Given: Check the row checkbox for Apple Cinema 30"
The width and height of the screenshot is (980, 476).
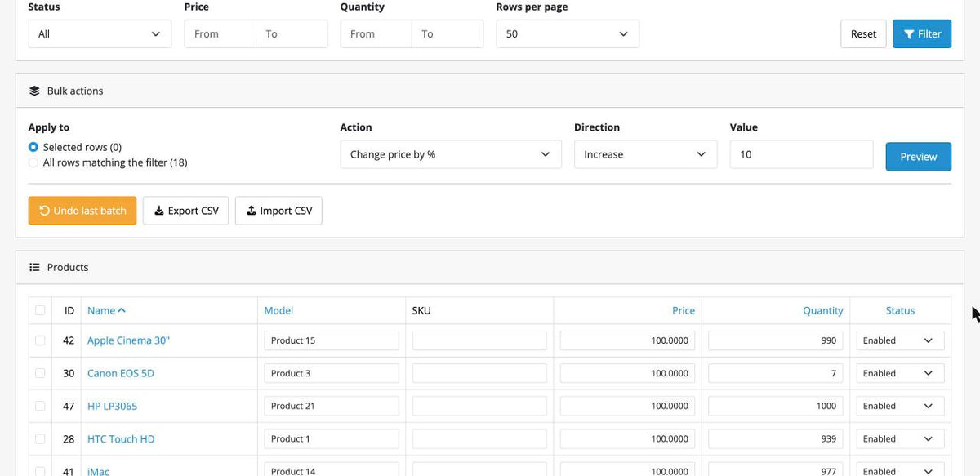Looking at the screenshot, I should [40, 340].
